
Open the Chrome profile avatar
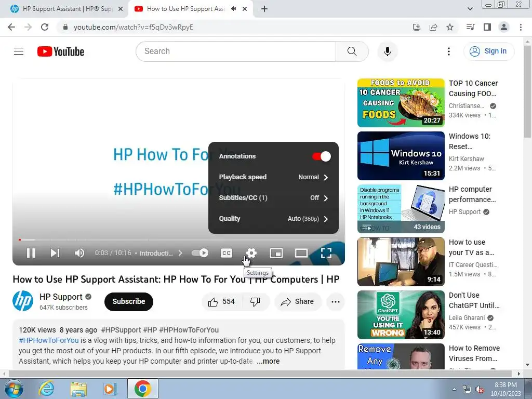[504, 27]
